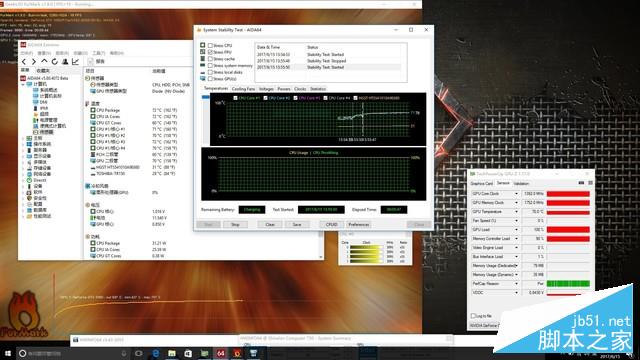Toggle Log to file checkbox in GPU-Z
Screen dimensions: 640x360
coord(473,316)
